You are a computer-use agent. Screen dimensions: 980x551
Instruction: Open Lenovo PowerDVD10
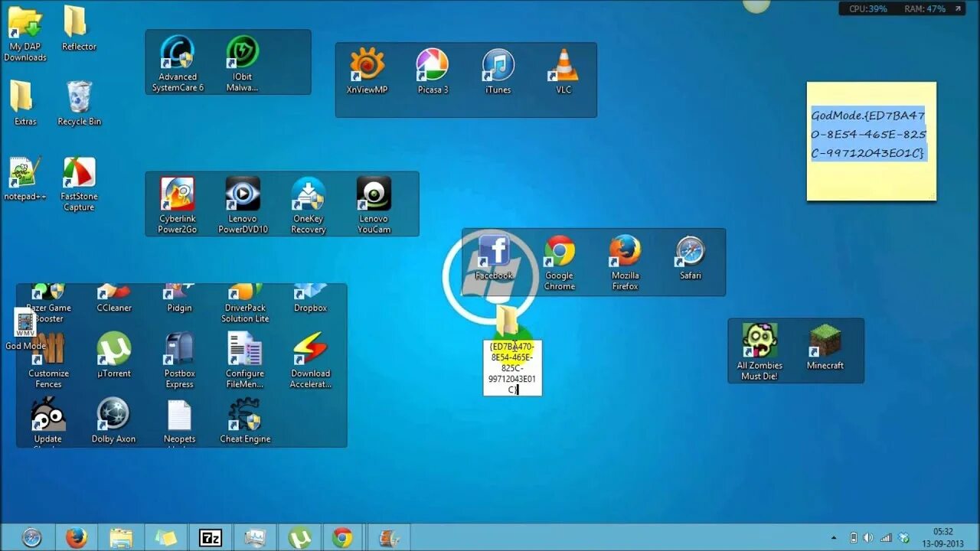(x=243, y=205)
